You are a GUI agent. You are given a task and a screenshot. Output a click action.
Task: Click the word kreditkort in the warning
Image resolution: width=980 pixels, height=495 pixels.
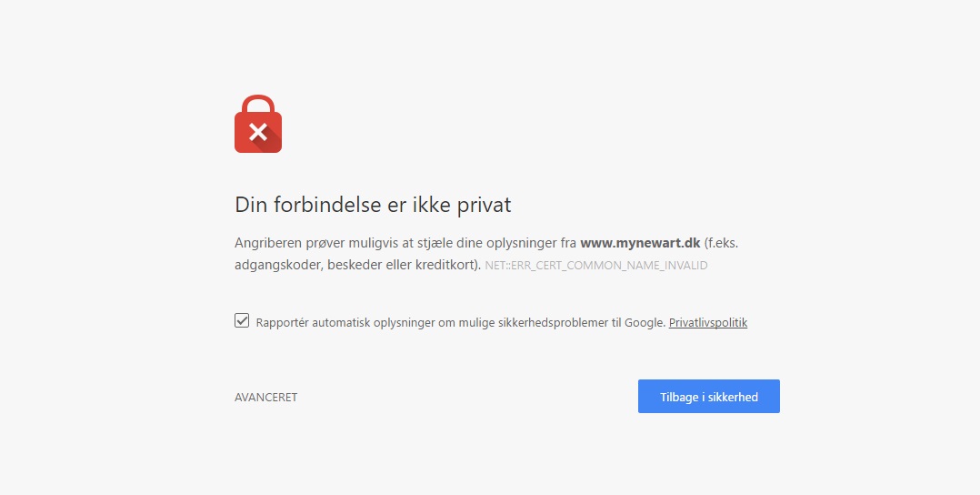point(445,265)
